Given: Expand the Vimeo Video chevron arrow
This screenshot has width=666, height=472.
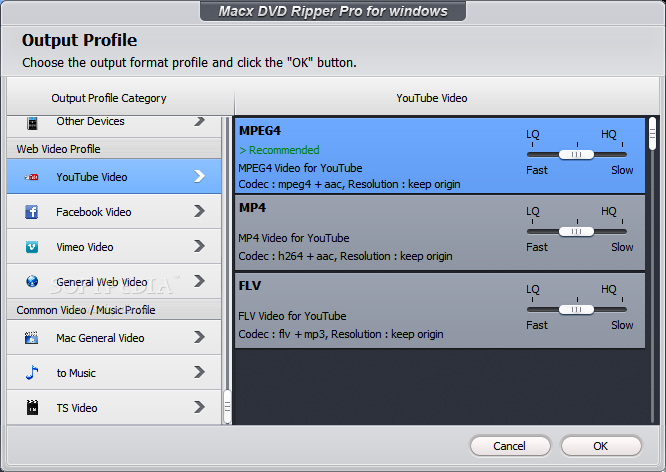Looking at the screenshot, I should click(x=200, y=246).
